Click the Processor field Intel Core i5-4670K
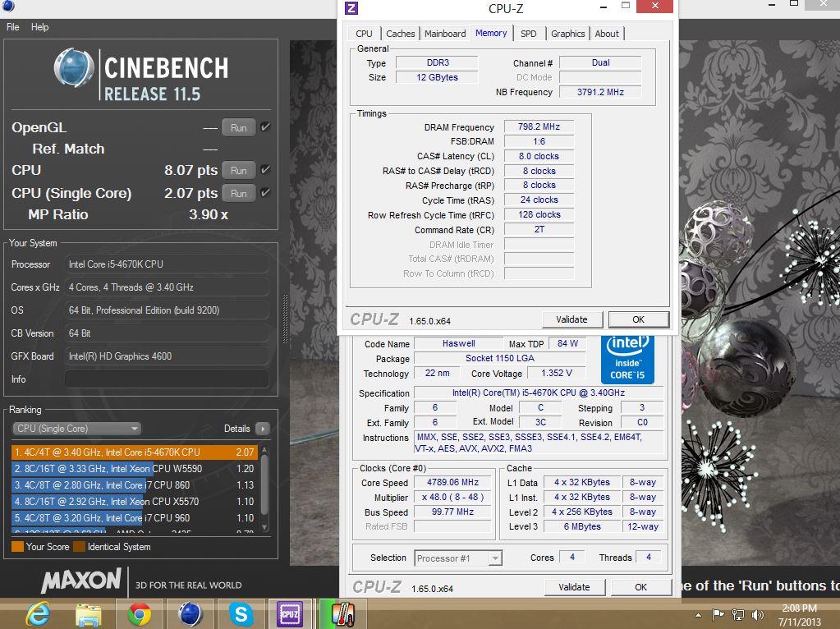Image resolution: width=840 pixels, height=629 pixels. (166, 264)
